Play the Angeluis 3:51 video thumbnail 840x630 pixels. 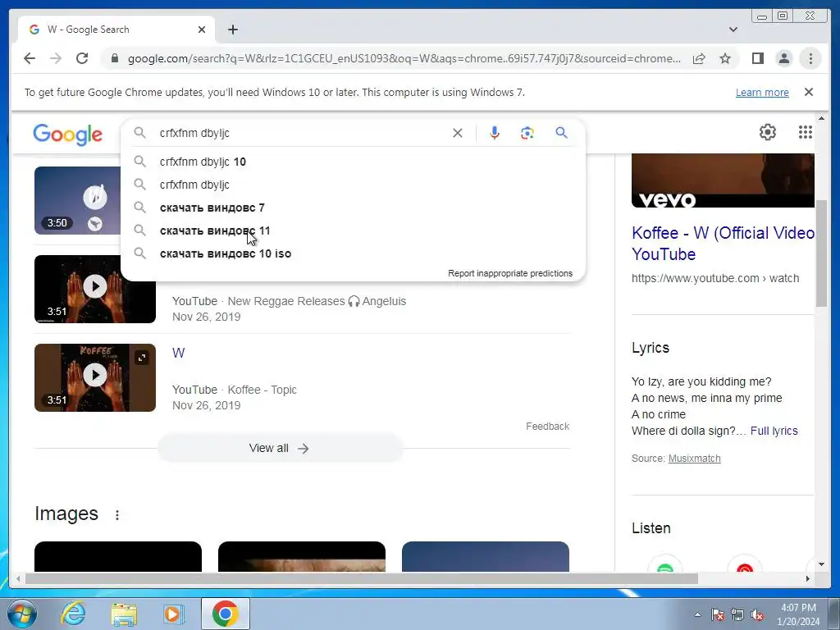(95, 289)
